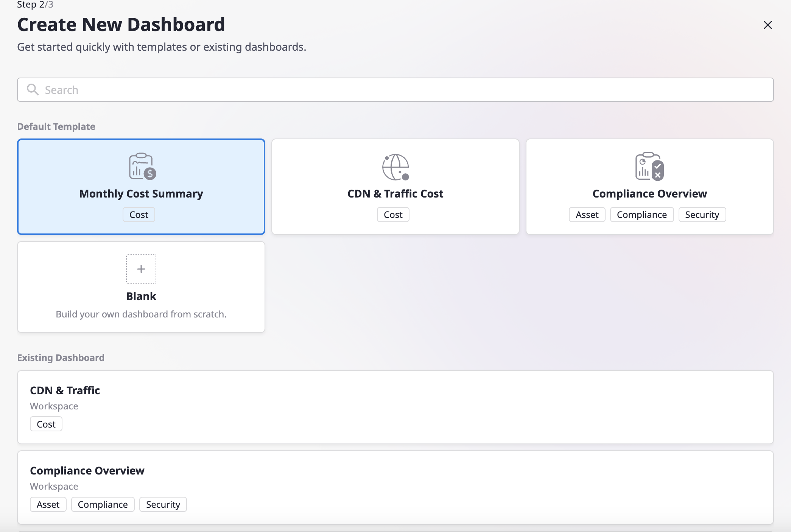The height and width of the screenshot is (532, 791).
Task: Click Cost tag on CDN & Traffic Cost
Action: (x=393, y=215)
